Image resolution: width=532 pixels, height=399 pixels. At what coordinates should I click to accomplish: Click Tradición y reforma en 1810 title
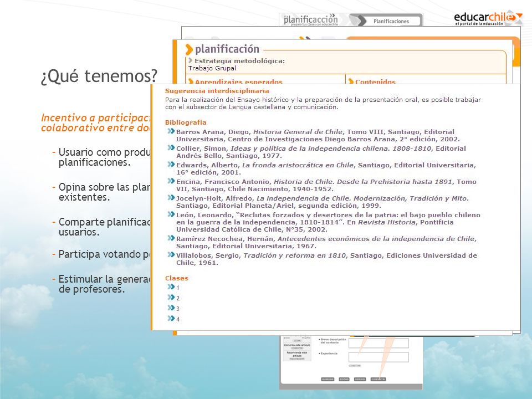coord(294,255)
